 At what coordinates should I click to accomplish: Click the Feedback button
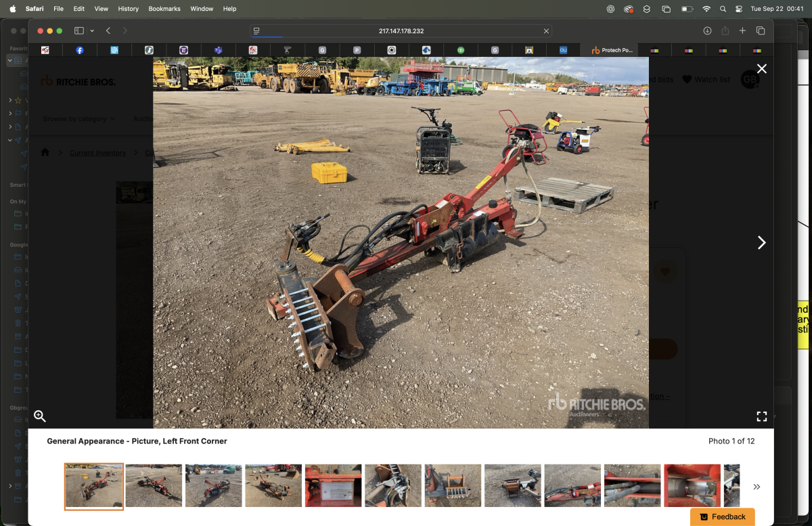723,517
